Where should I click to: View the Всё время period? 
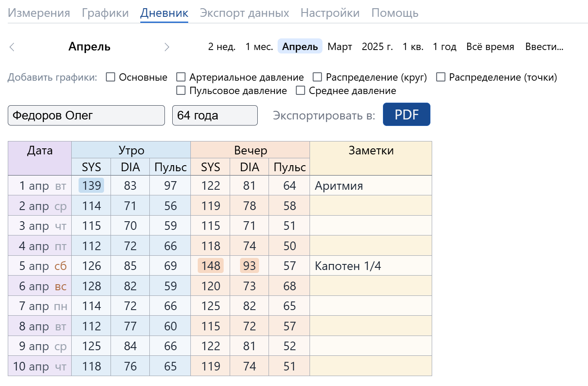[x=490, y=47]
